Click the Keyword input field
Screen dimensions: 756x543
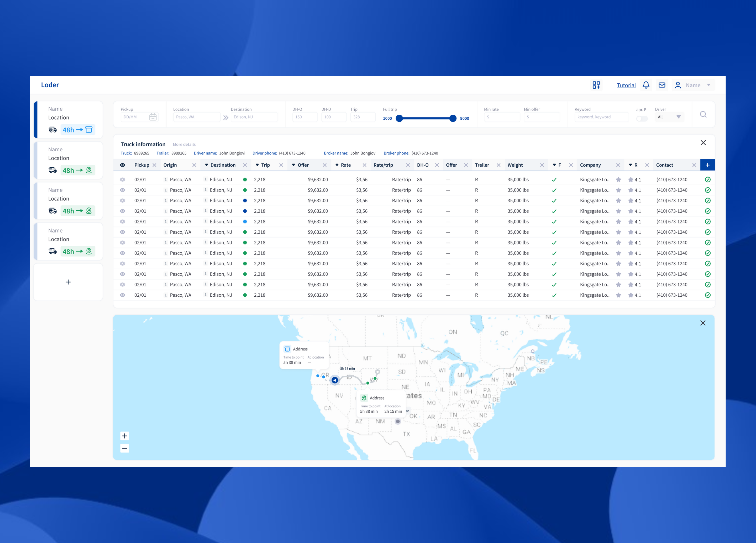coord(601,117)
